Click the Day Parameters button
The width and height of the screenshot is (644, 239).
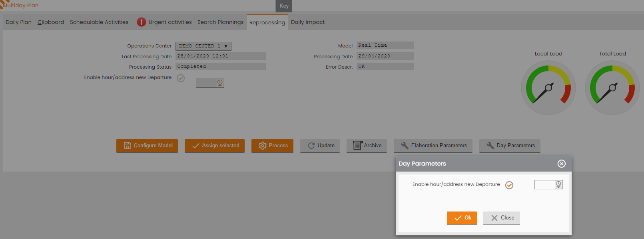coord(510,146)
